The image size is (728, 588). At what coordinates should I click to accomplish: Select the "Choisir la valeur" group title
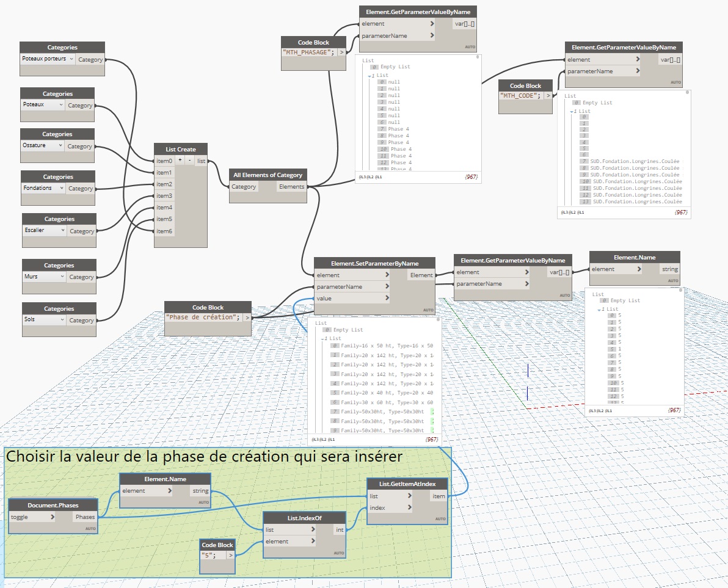pyautogui.click(x=205, y=456)
